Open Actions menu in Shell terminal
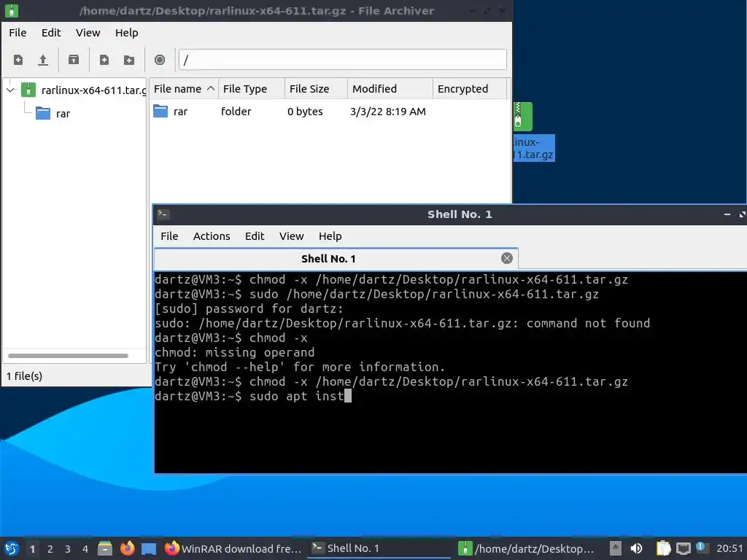 212,236
